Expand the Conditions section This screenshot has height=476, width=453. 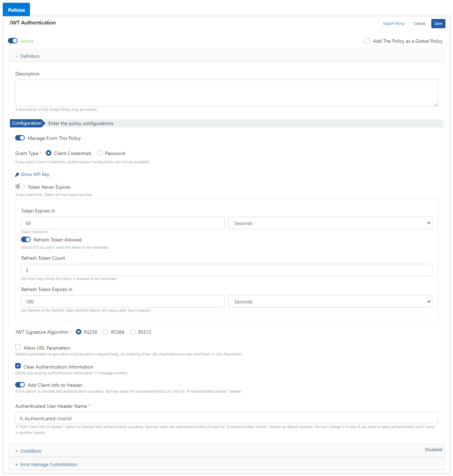tap(31, 451)
